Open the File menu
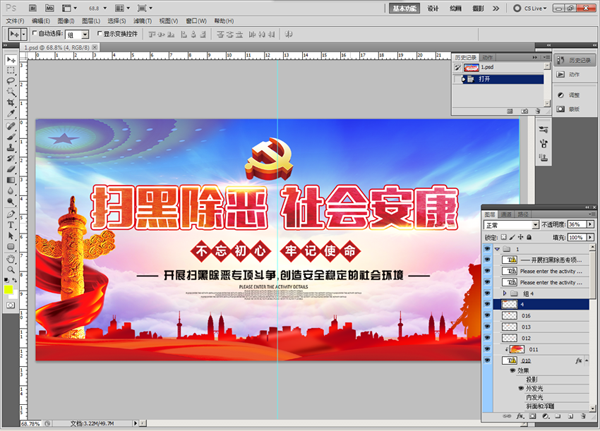The height and width of the screenshot is (431, 600). click(x=15, y=21)
